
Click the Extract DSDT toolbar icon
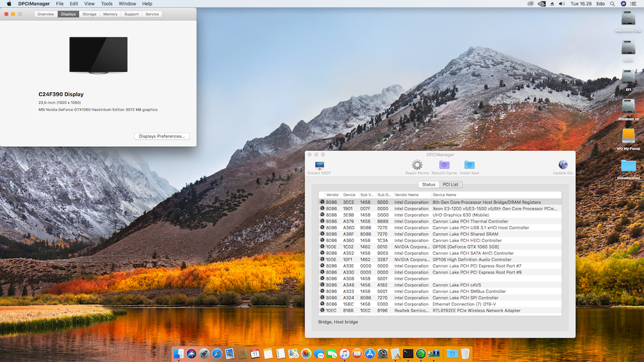pyautogui.click(x=319, y=166)
